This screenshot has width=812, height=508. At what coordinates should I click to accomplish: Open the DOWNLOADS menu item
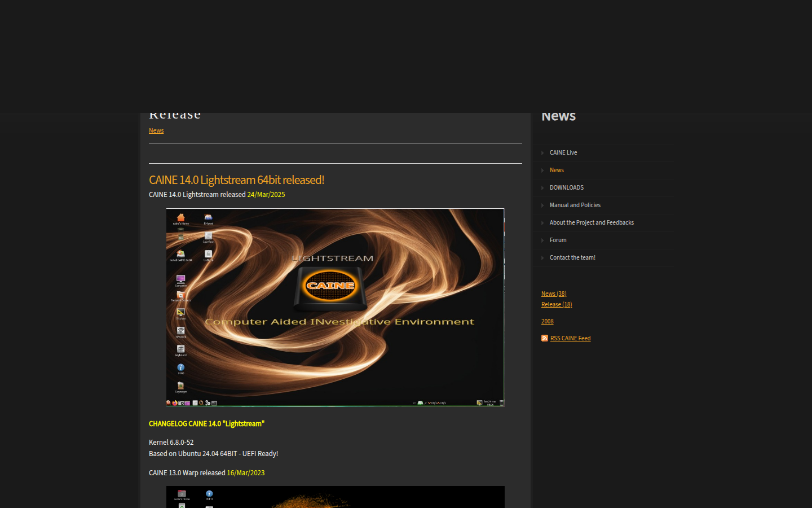pos(567,187)
